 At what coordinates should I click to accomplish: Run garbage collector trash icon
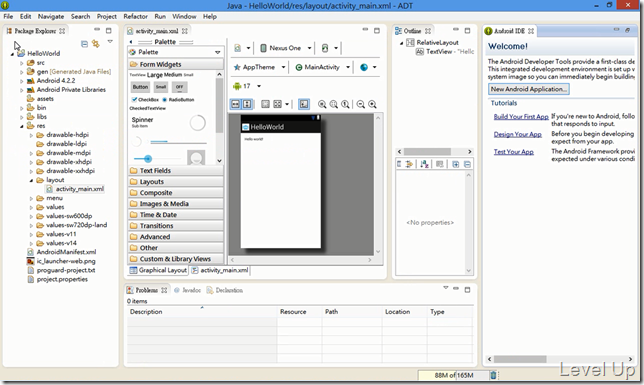[493, 375]
